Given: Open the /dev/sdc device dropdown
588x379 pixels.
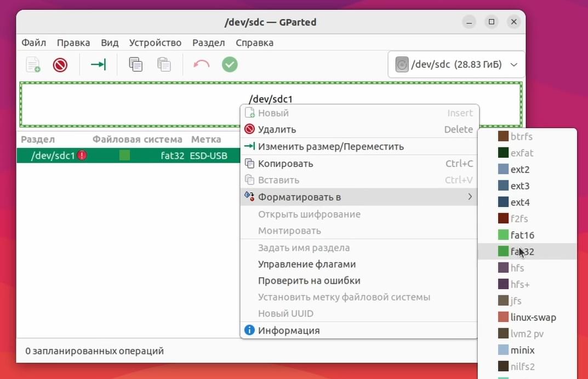Looking at the screenshot, I should tap(455, 65).
